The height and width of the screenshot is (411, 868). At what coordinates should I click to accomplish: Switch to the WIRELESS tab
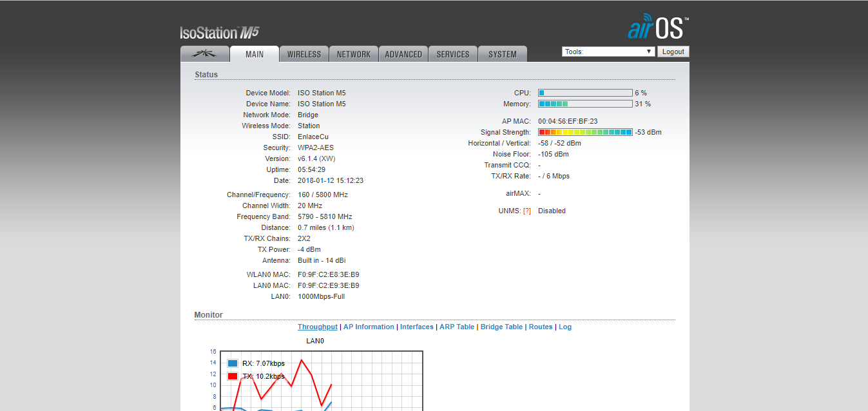[x=304, y=54]
